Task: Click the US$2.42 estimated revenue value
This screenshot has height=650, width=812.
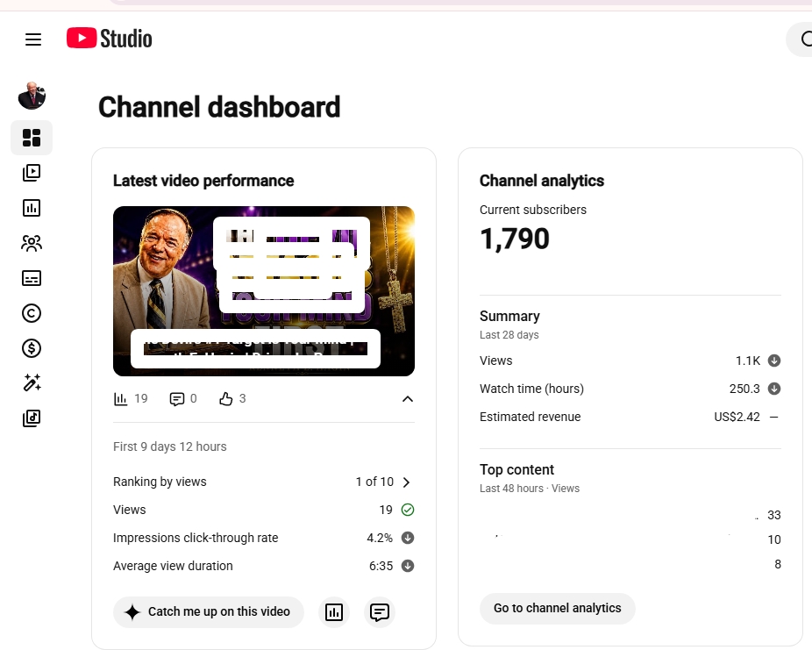Action: pyautogui.click(x=737, y=417)
